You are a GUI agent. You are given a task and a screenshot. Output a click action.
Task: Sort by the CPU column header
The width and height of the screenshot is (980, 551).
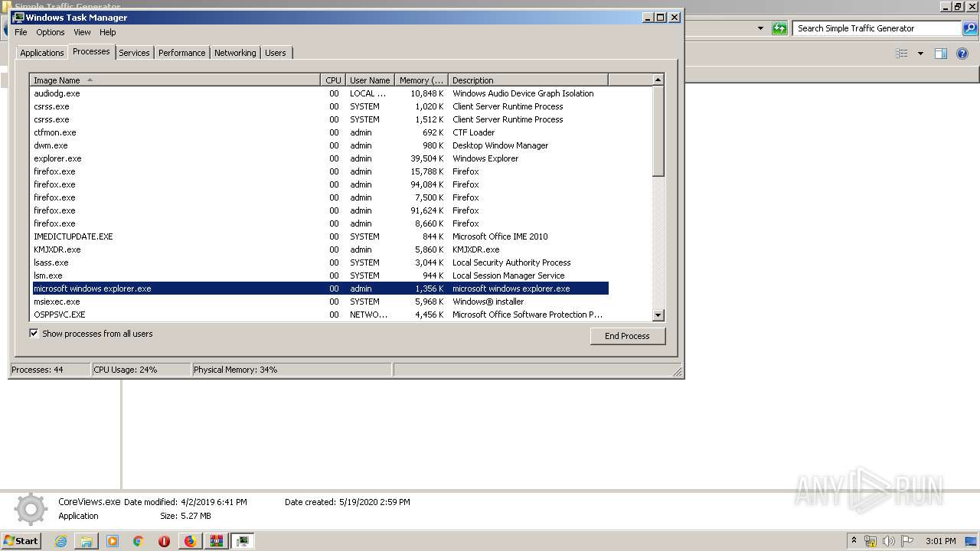pos(333,80)
